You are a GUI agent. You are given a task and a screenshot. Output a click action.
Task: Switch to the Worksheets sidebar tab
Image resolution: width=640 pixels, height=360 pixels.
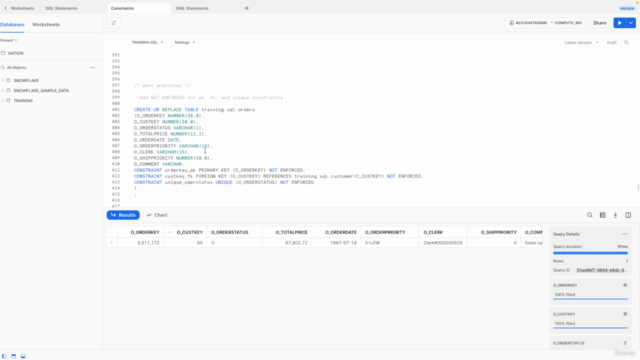click(x=46, y=24)
